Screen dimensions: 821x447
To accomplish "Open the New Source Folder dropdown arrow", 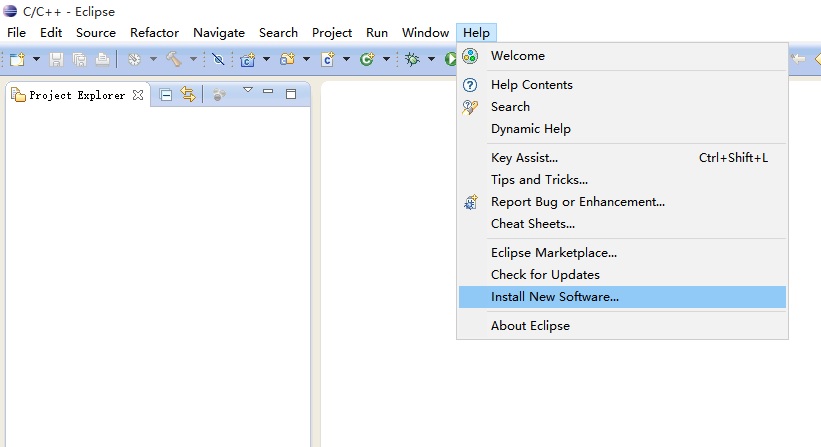I will (x=306, y=59).
